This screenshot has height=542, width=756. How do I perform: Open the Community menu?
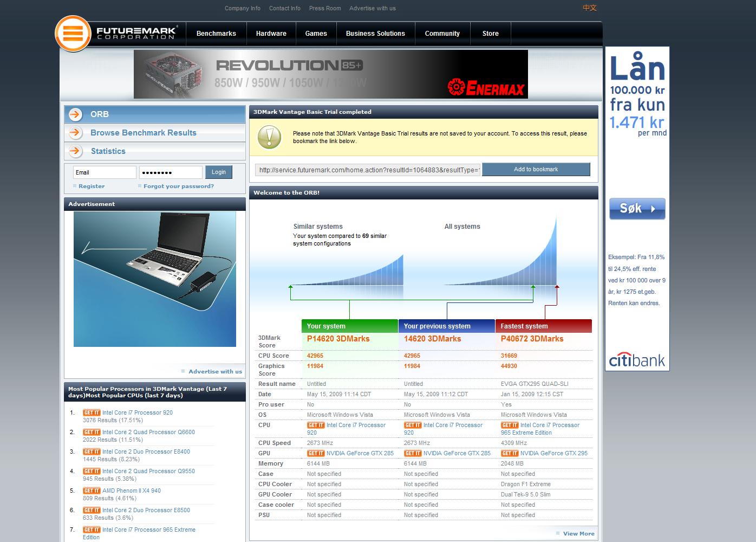[442, 34]
